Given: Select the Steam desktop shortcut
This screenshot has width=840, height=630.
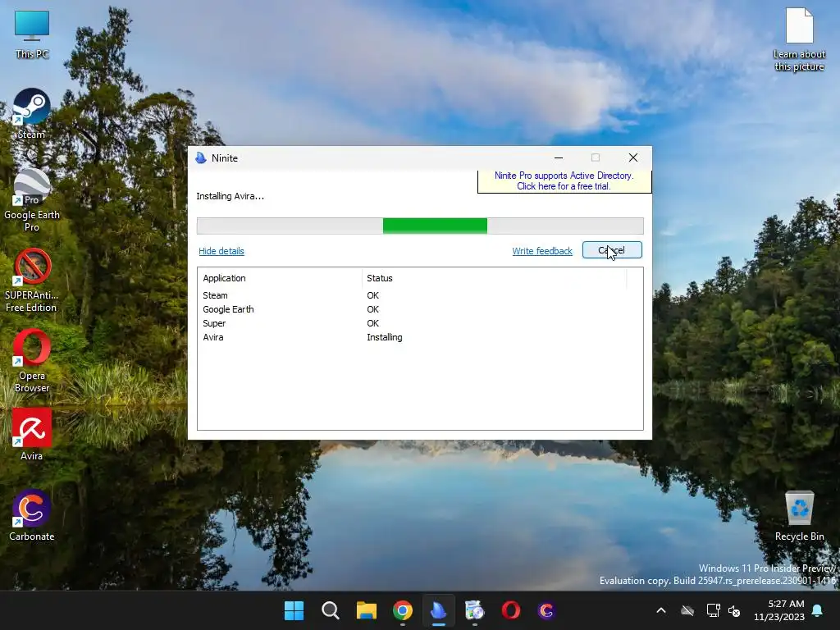Looking at the screenshot, I should click(32, 113).
